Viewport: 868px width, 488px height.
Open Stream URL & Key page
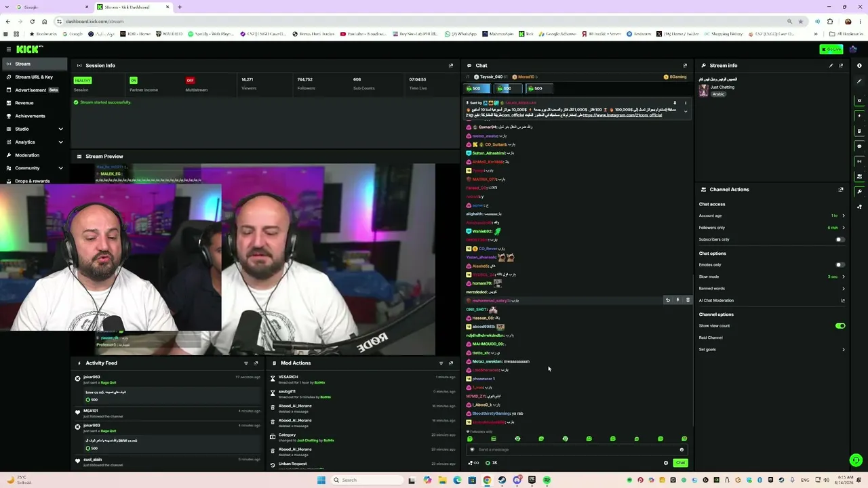pos(35,77)
